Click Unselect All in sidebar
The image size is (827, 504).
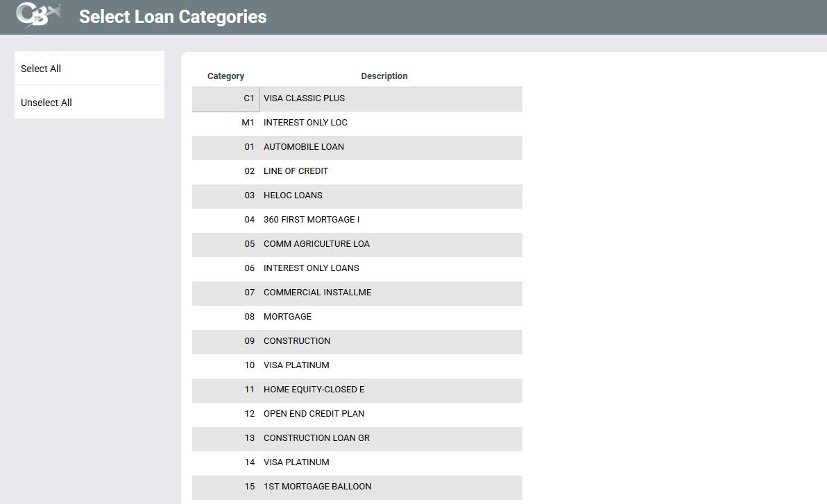(x=46, y=103)
